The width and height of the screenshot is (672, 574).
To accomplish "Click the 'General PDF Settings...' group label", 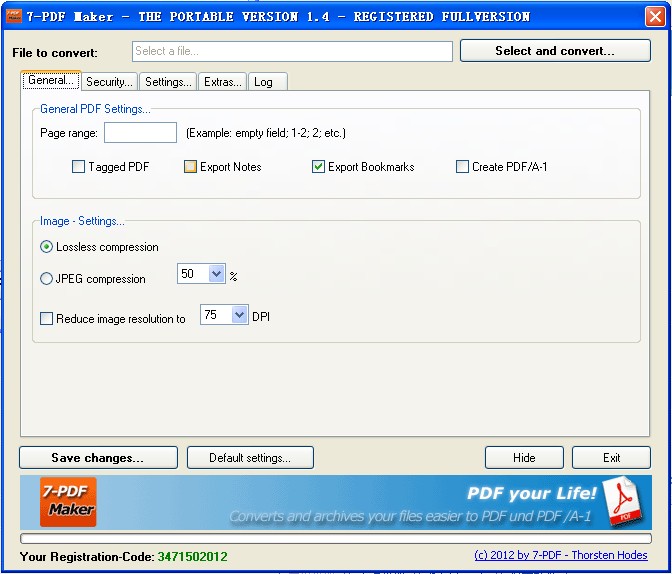I will click(x=95, y=109).
